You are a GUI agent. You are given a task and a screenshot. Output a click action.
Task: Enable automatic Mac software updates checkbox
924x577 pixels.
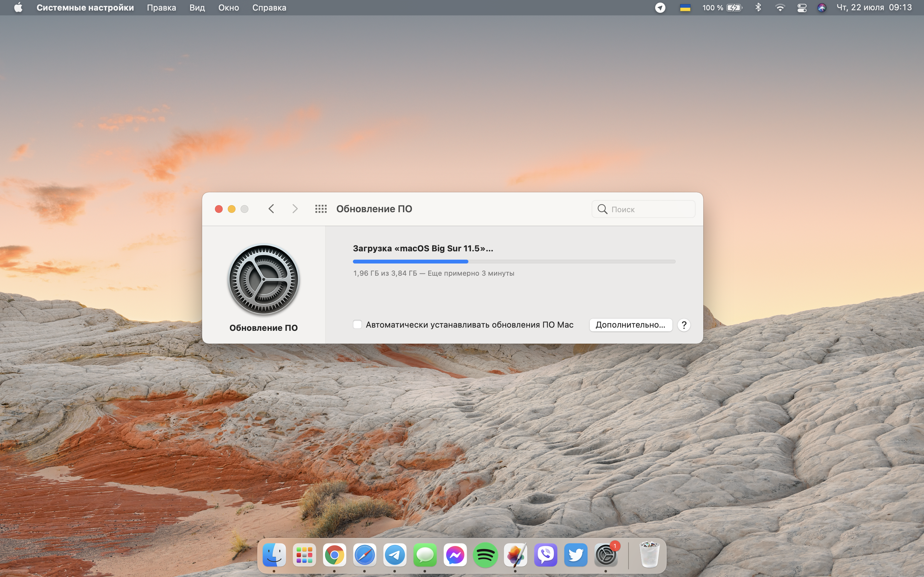coord(357,325)
